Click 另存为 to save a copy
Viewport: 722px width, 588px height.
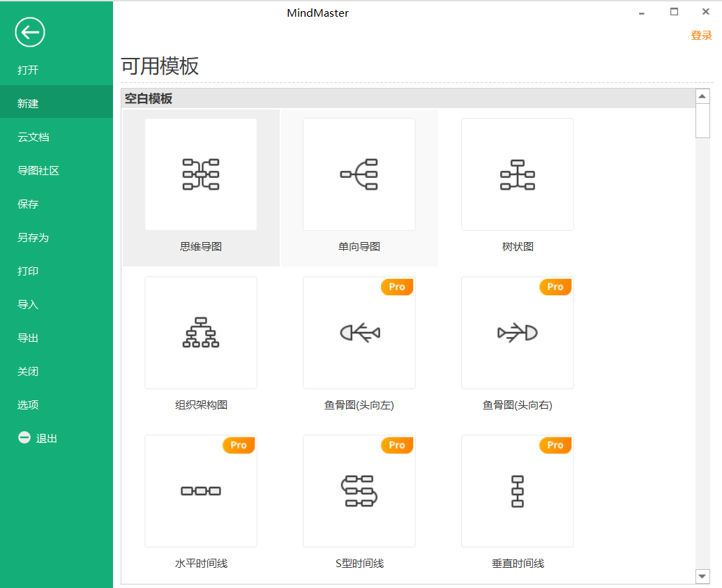click(x=30, y=237)
